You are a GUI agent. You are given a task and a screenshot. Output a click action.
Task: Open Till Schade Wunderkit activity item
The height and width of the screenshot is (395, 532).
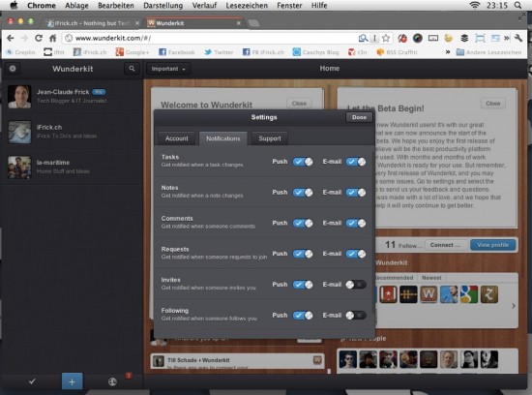click(237, 361)
